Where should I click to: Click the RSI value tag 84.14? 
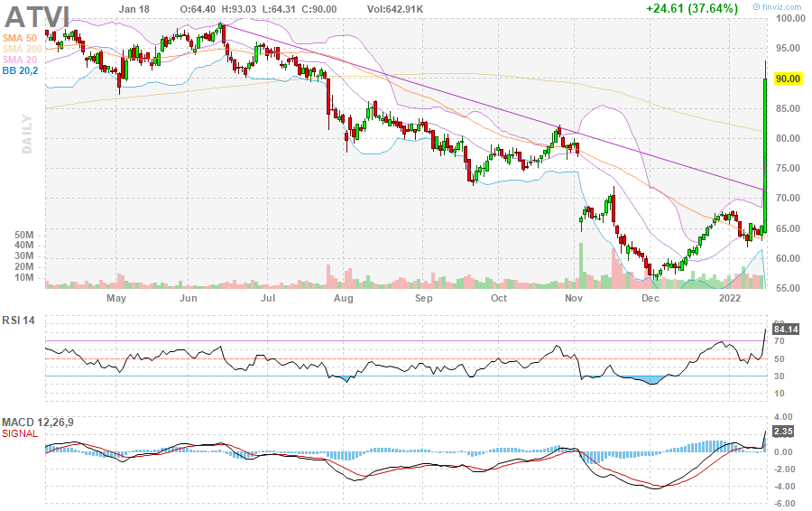(786, 330)
